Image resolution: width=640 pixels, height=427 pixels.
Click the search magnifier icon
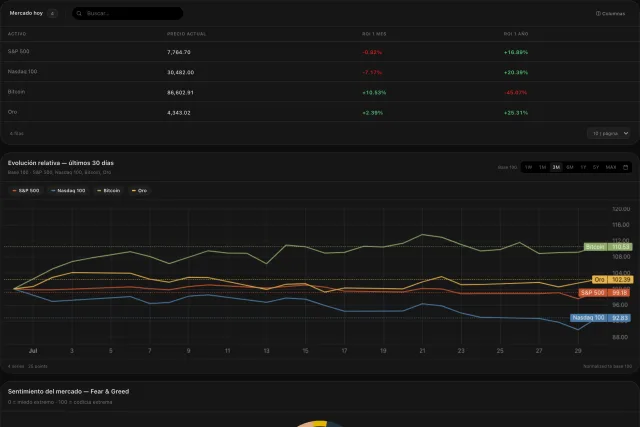[x=79, y=13]
